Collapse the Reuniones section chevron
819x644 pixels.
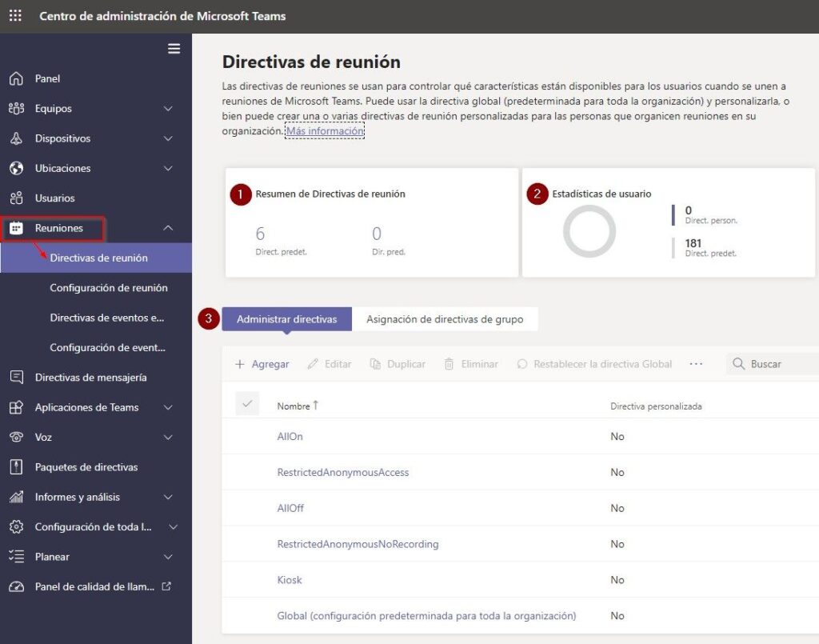point(168,228)
